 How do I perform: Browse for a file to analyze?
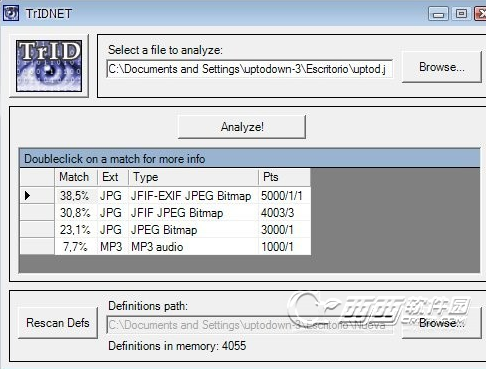442,67
